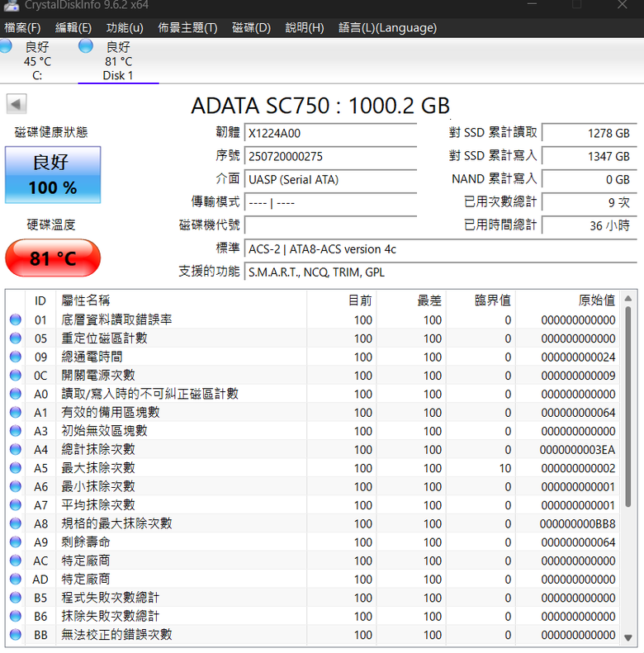
Task: Click threshold value 10 in row A5
Action: [x=505, y=469]
